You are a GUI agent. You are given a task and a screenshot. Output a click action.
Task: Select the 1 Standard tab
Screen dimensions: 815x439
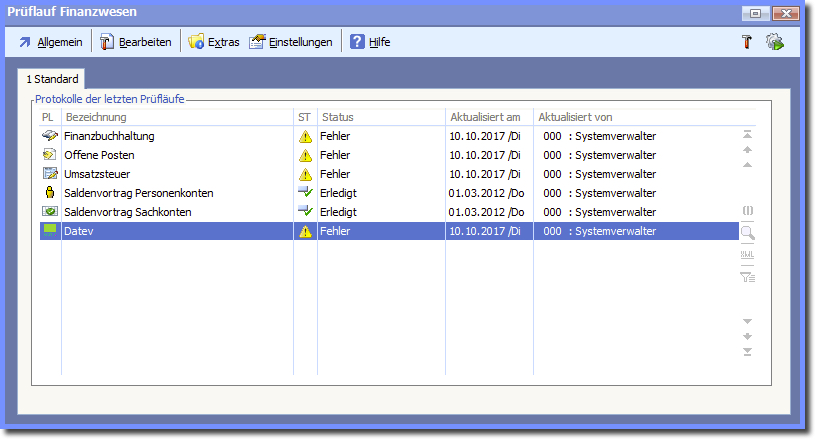[x=53, y=77]
